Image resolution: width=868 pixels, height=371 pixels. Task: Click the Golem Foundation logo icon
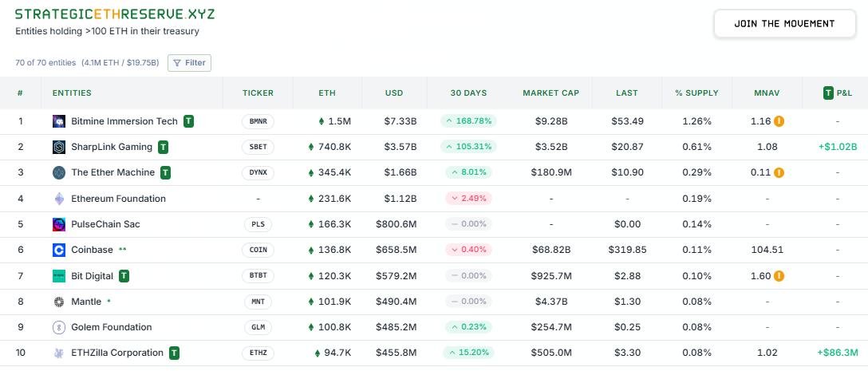(x=59, y=327)
